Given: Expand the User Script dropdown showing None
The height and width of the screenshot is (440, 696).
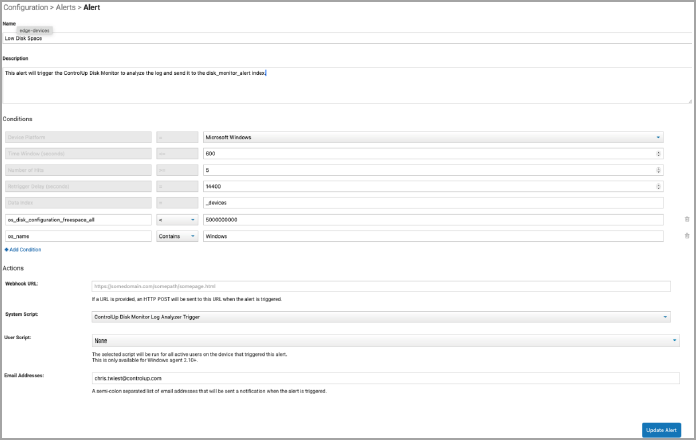Looking at the screenshot, I should click(385, 340).
